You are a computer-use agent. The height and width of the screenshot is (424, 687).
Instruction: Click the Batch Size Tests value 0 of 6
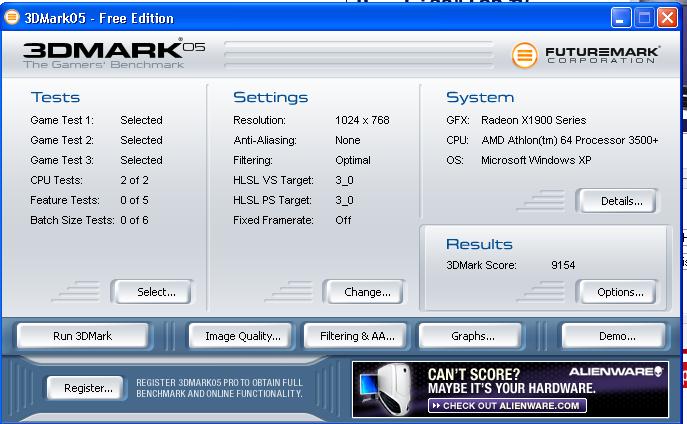coord(135,220)
